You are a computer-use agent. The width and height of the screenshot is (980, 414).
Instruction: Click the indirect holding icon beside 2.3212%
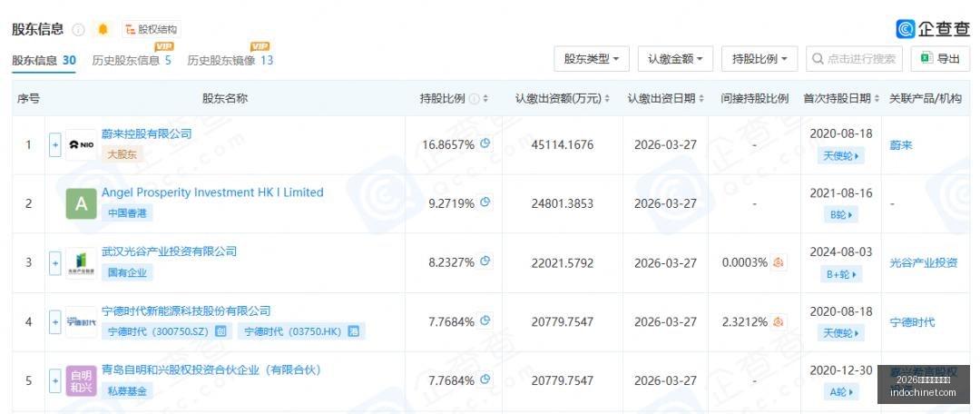pos(779,321)
